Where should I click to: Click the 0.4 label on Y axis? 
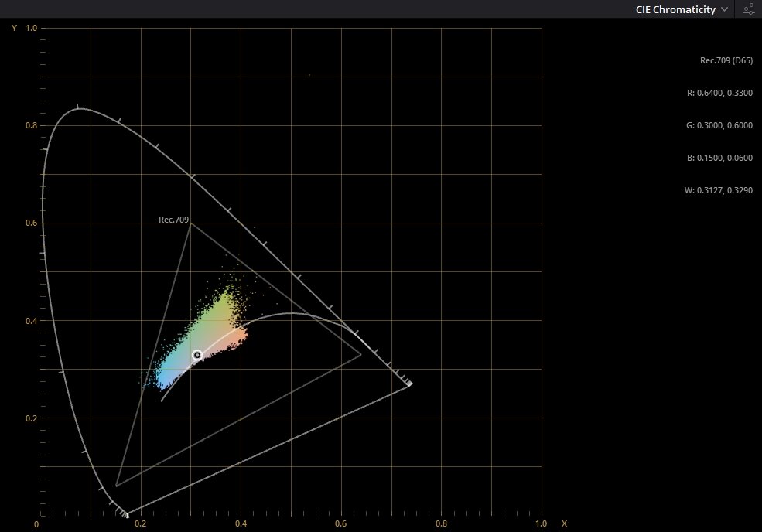pyautogui.click(x=31, y=321)
